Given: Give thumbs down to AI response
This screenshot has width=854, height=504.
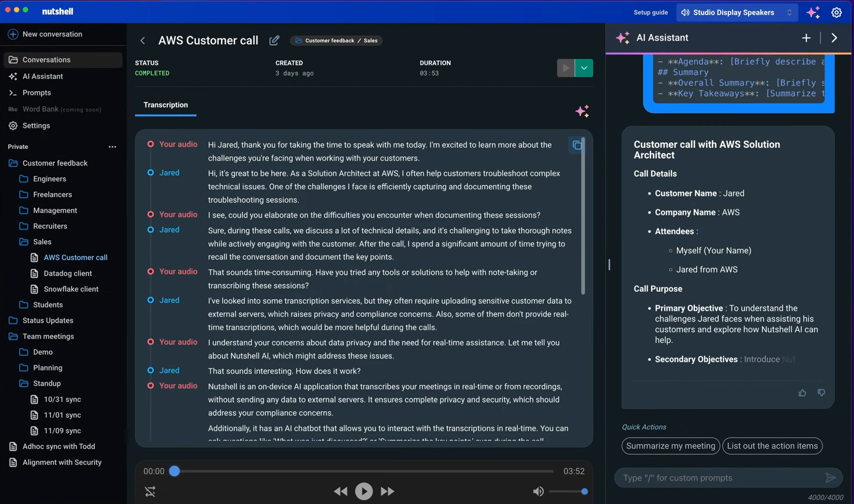Looking at the screenshot, I should (821, 393).
